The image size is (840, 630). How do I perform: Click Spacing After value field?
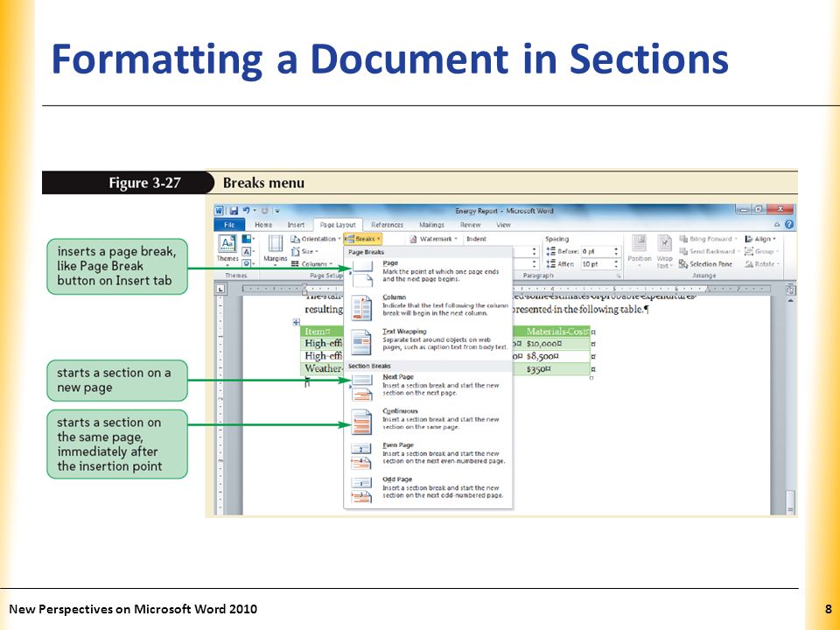597,264
